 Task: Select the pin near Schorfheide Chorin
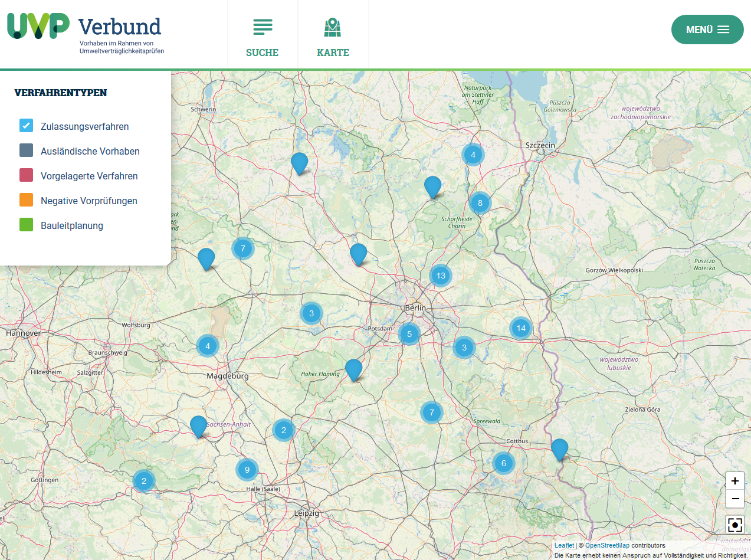point(432,186)
